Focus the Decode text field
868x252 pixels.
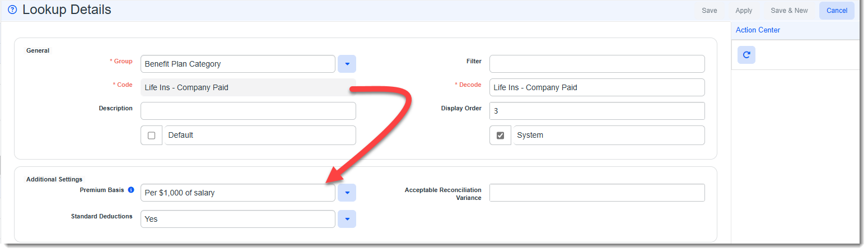(x=596, y=87)
